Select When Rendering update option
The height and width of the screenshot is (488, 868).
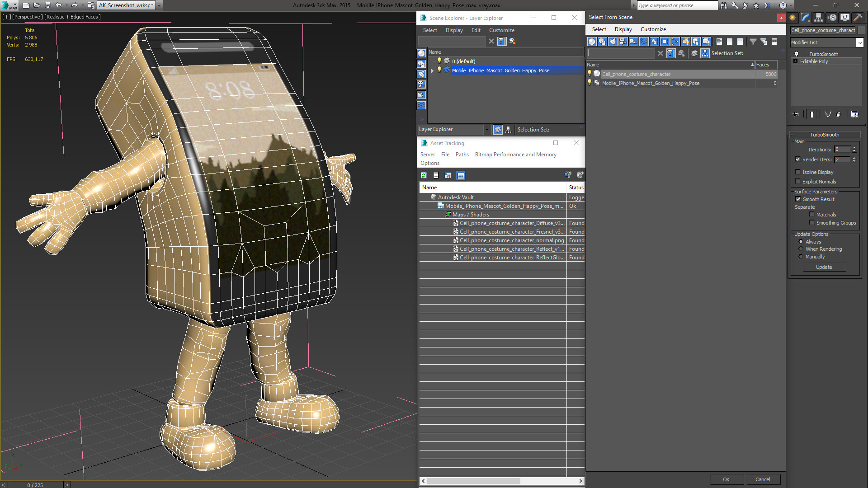pos(801,249)
